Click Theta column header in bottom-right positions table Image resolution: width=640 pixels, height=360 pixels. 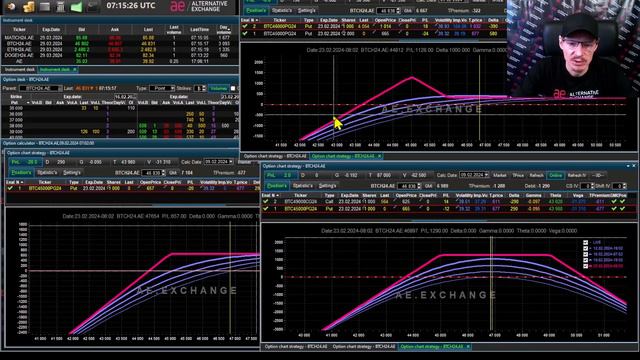pyautogui.click(x=556, y=196)
